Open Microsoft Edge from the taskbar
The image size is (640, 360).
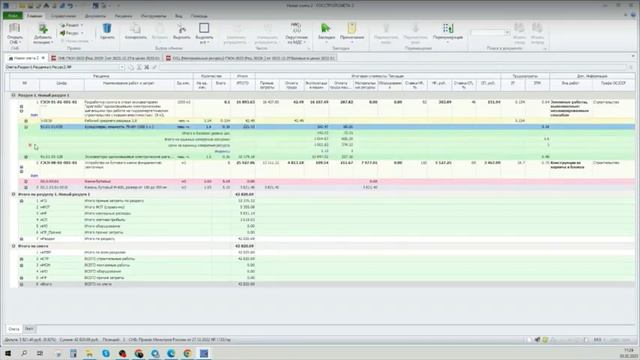tap(171, 353)
